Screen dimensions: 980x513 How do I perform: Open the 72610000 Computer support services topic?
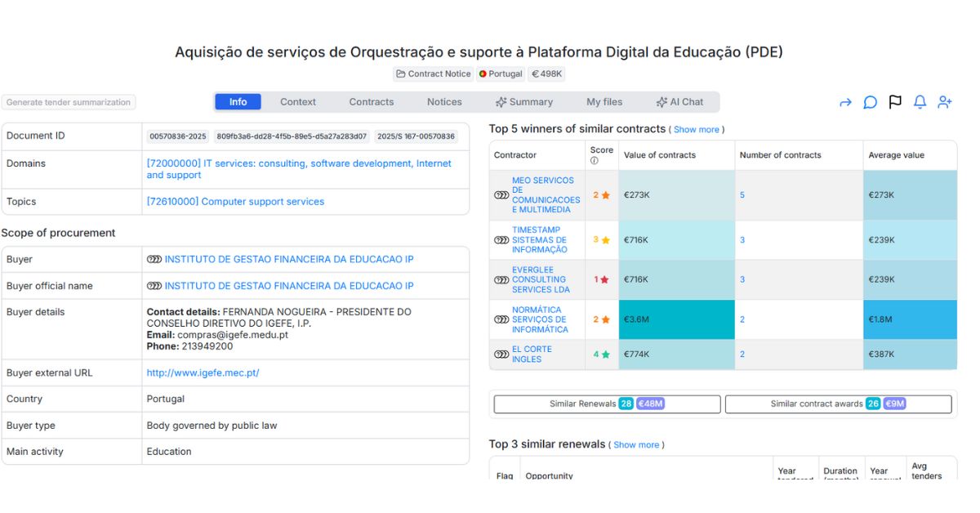[235, 202]
